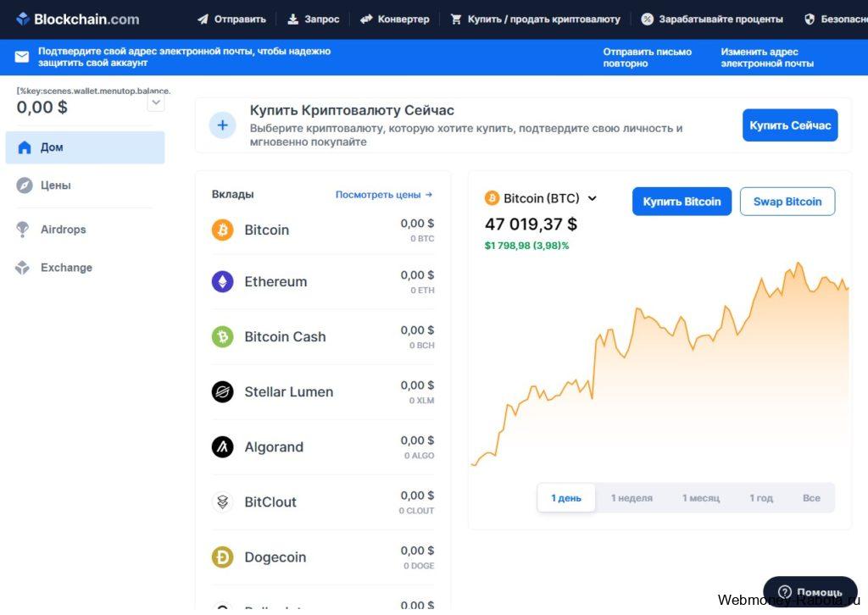Click the percent Earn interest icon

[647, 19]
